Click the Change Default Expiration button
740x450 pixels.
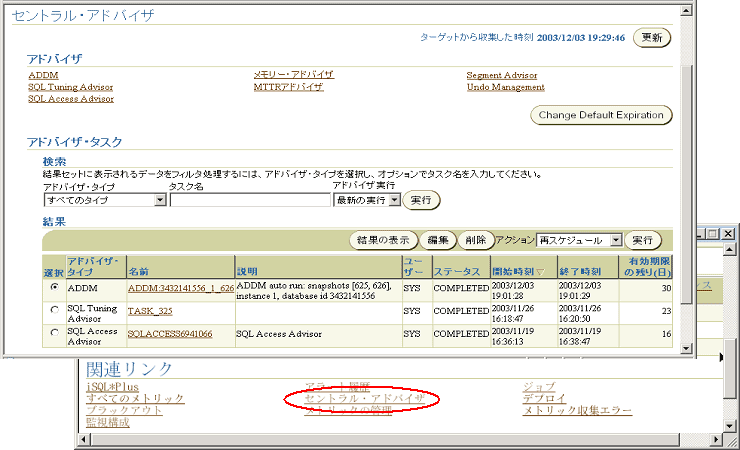tap(600, 115)
